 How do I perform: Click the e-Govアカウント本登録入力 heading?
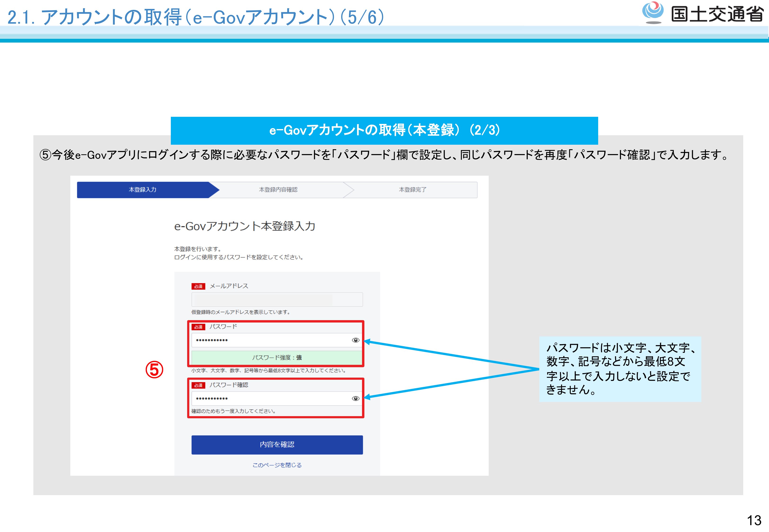click(x=244, y=226)
